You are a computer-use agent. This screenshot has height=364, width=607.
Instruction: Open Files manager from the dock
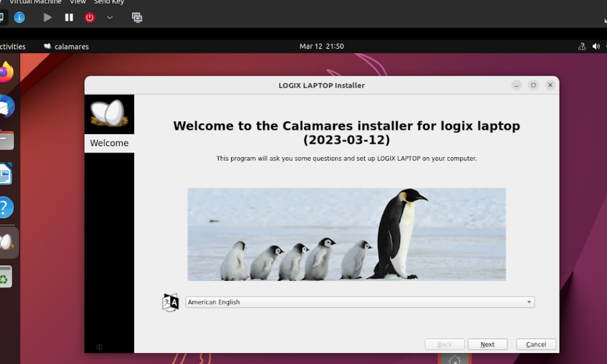coord(7,140)
